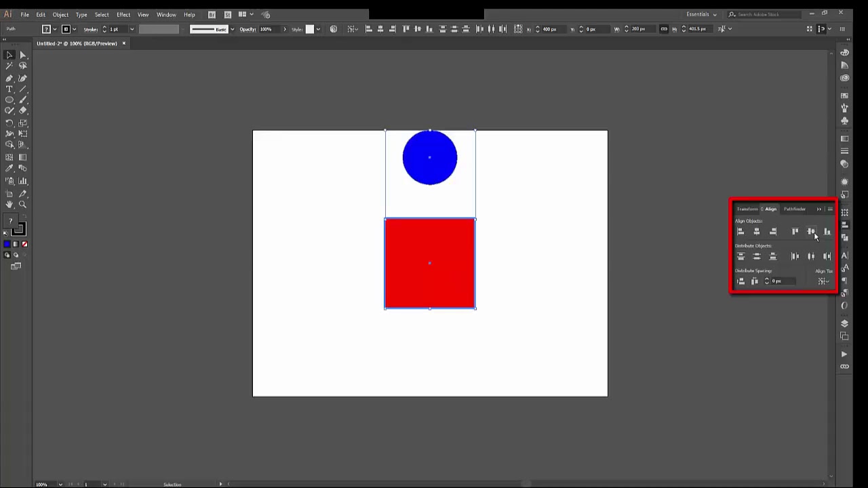Choose the Eyedropper tool
This screenshot has width=868, height=488.
click(x=9, y=168)
